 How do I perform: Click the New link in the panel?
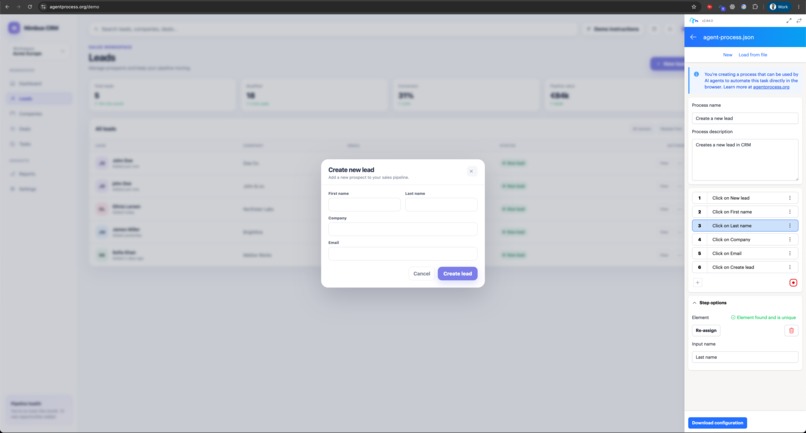tap(727, 55)
